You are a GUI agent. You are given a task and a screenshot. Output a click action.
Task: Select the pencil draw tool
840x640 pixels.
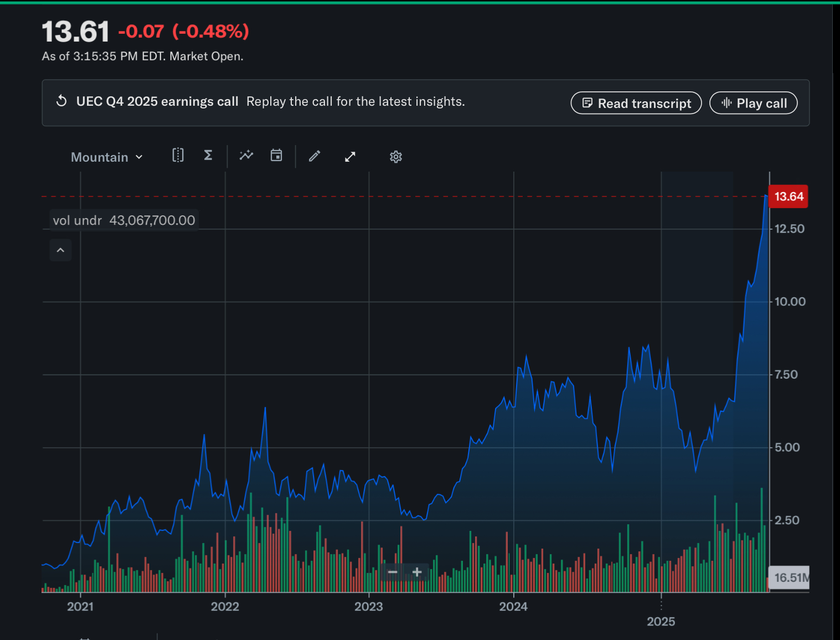click(x=315, y=157)
